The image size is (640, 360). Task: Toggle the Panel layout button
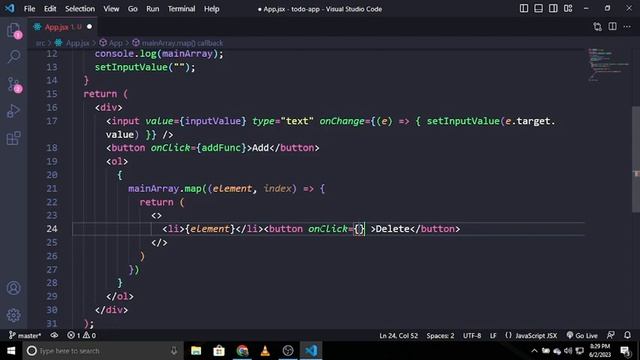538,9
